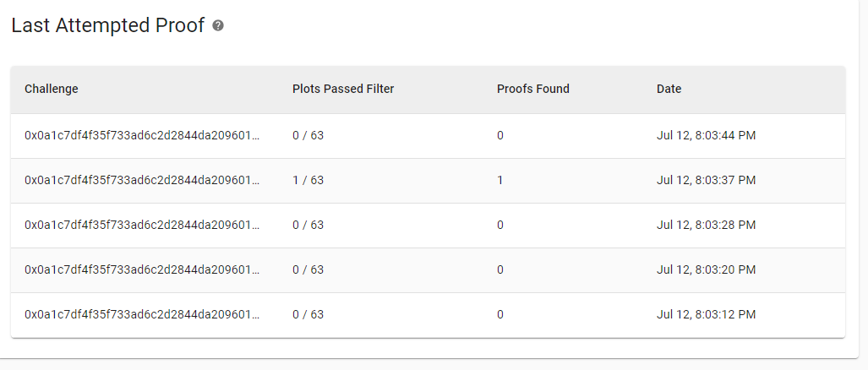Click the Date column header

click(x=669, y=89)
